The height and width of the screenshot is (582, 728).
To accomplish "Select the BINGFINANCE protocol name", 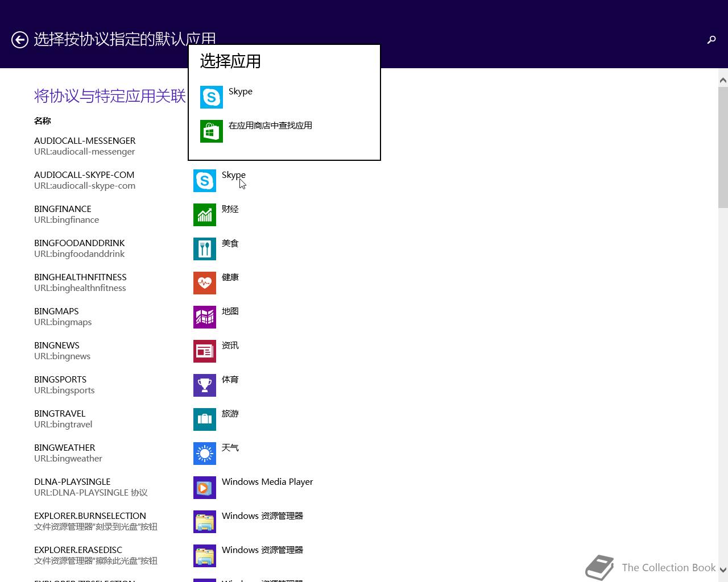I will click(x=63, y=209).
